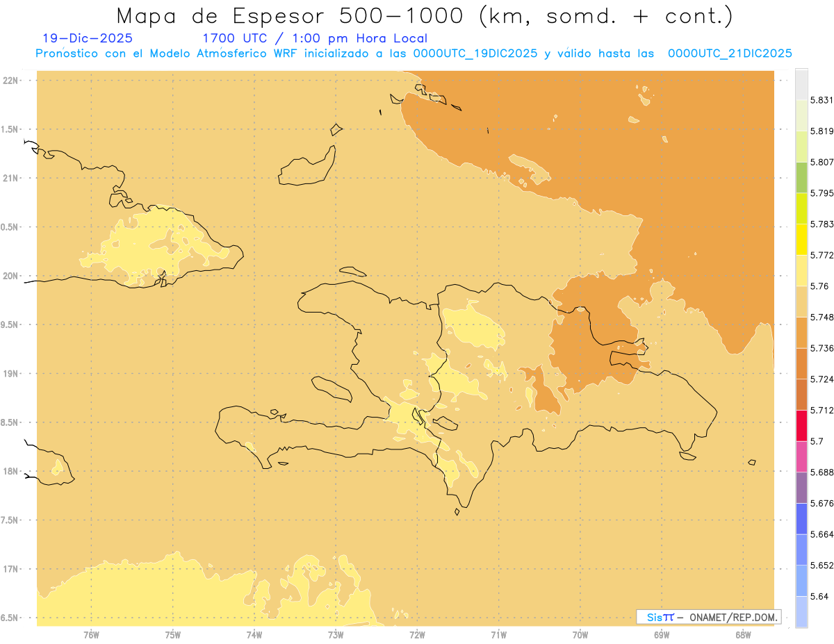Click the legend value 5.688
Screen dimensions: 834x644
tap(821, 472)
